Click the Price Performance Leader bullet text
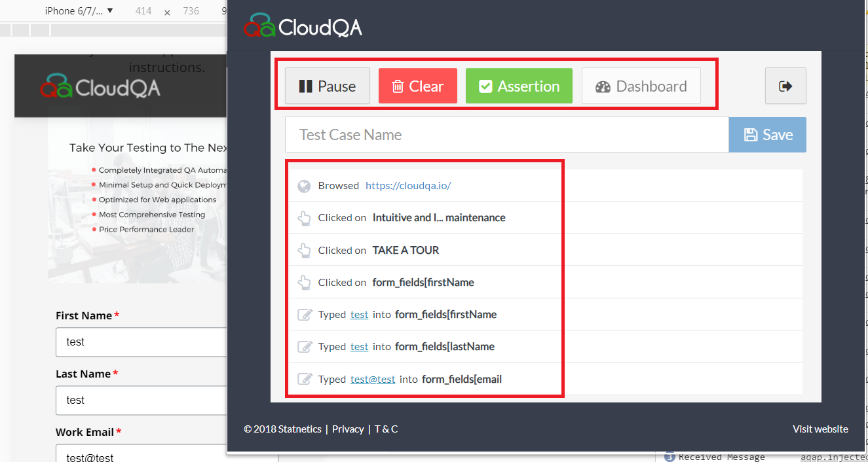Screen dimensions: 868x462 click(147, 230)
